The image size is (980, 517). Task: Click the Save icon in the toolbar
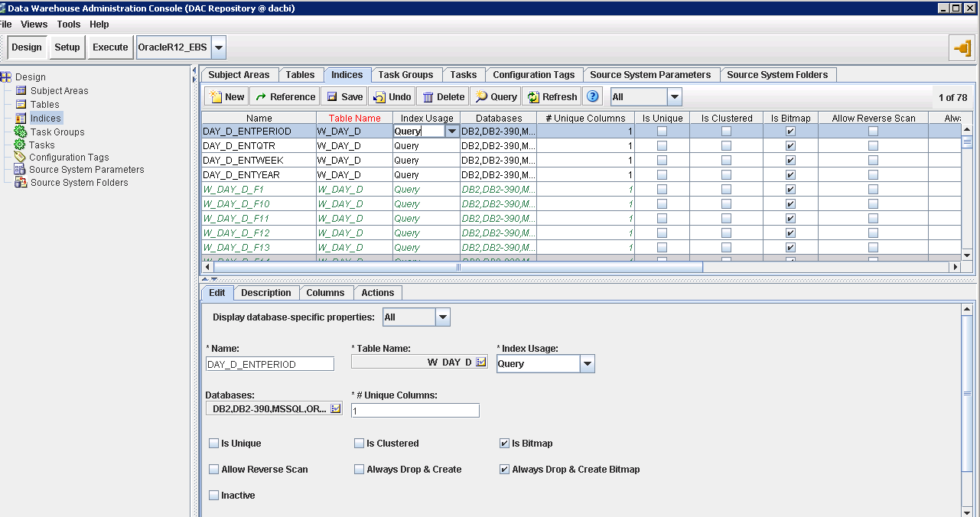point(343,96)
